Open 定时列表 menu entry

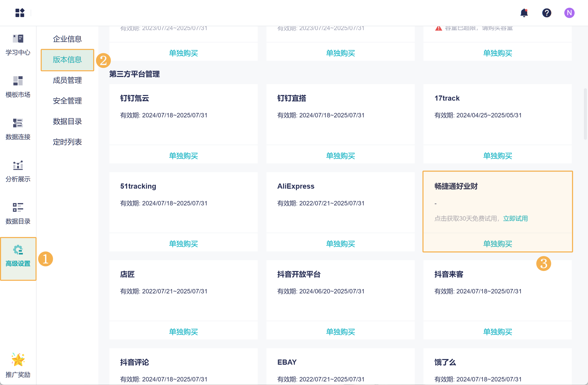[x=67, y=142]
